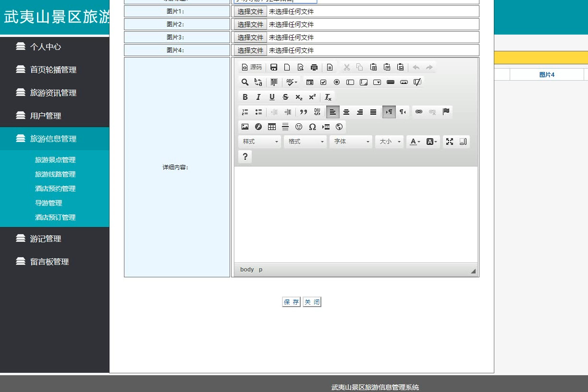Toggle Center alignment
588x392 pixels.
346,112
